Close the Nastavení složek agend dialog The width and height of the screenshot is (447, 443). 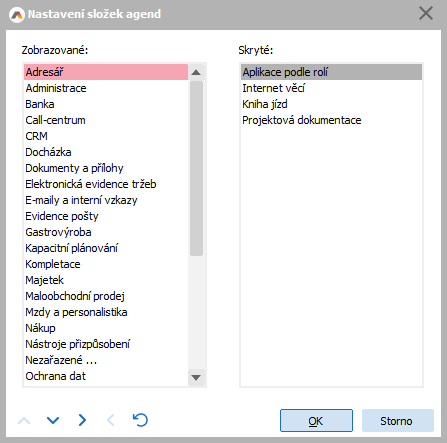(x=426, y=14)
